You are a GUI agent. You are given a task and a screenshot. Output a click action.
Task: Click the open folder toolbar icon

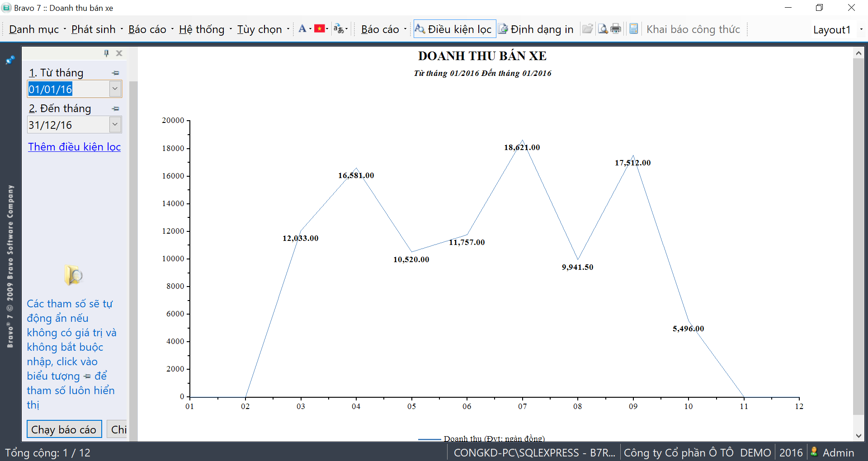click(x=587, y=29)
